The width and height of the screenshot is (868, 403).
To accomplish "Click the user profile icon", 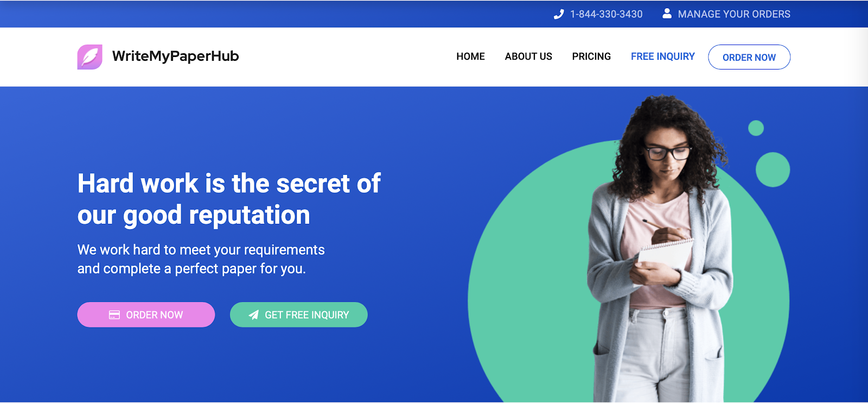I will (x=667, y=14).
